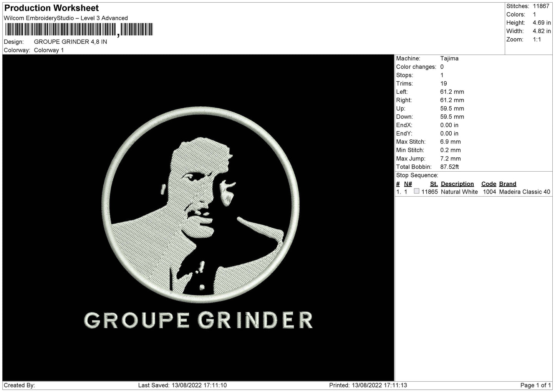The height and width of the screenshot is (392, 555).
Task: Click the 'N#' column header
Action: click(408, 184)
